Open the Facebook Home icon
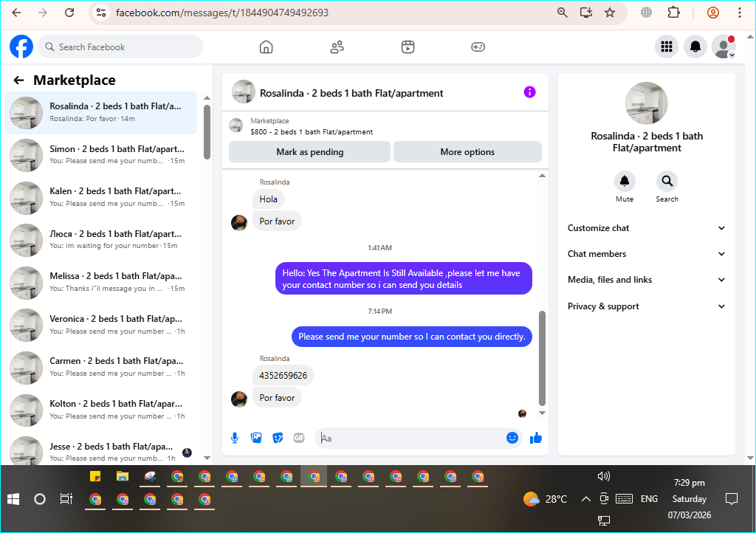The width and height of the screenshot is (756, 533). click(266, 47)
